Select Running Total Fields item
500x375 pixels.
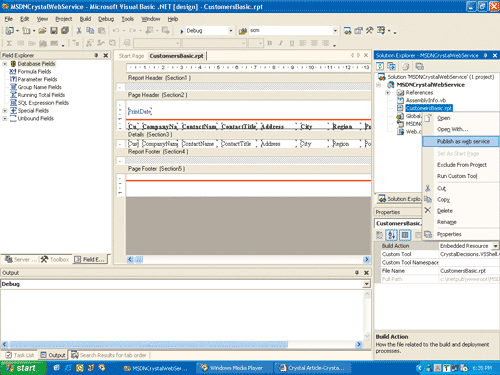coord(37,95)
